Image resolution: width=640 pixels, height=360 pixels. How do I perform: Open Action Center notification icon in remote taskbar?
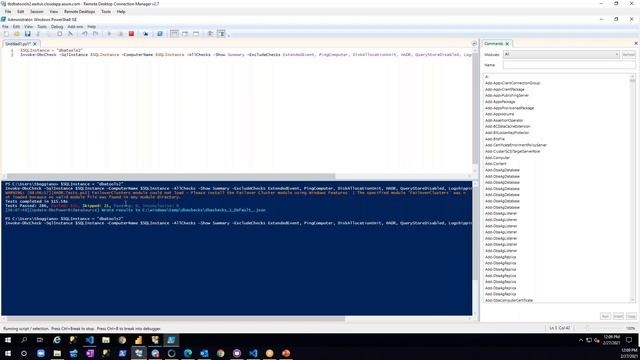pyautogui.click(x=629, y=340)
